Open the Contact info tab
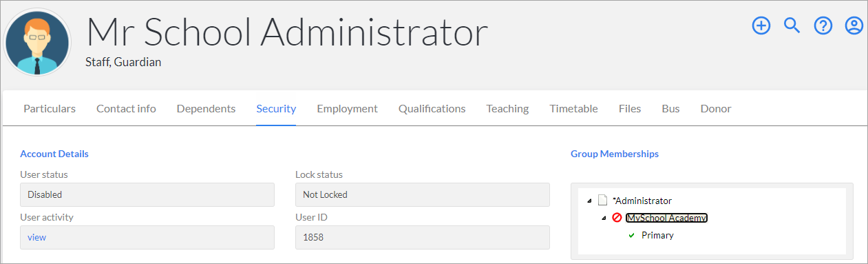 (126, 108)
